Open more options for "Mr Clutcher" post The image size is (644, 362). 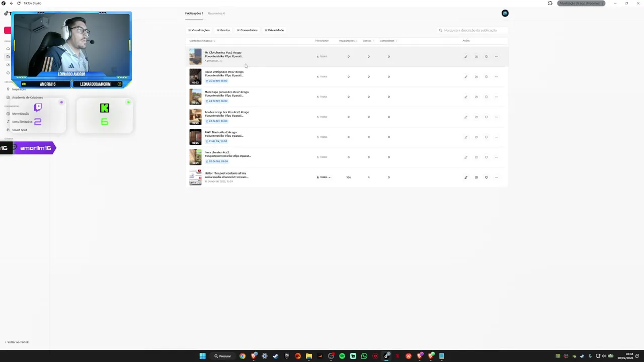click(497, 57)
